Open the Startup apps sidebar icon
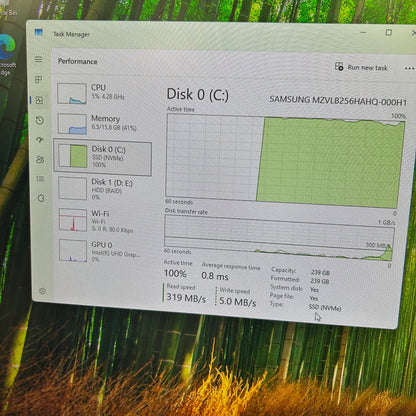This screenshot has width=416, height=416. [x=40, y=140]
